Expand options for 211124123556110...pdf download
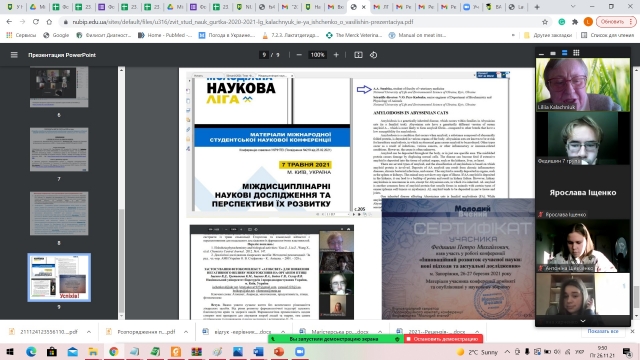The height and width of the screenshot is (360, 640). click(89, 332)
